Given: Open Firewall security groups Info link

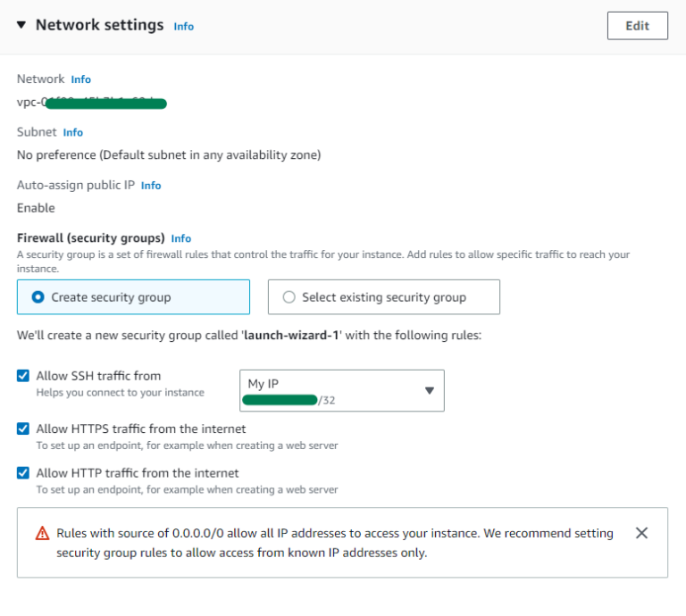Looking at the screenshot, I should [x=181, y=238].
